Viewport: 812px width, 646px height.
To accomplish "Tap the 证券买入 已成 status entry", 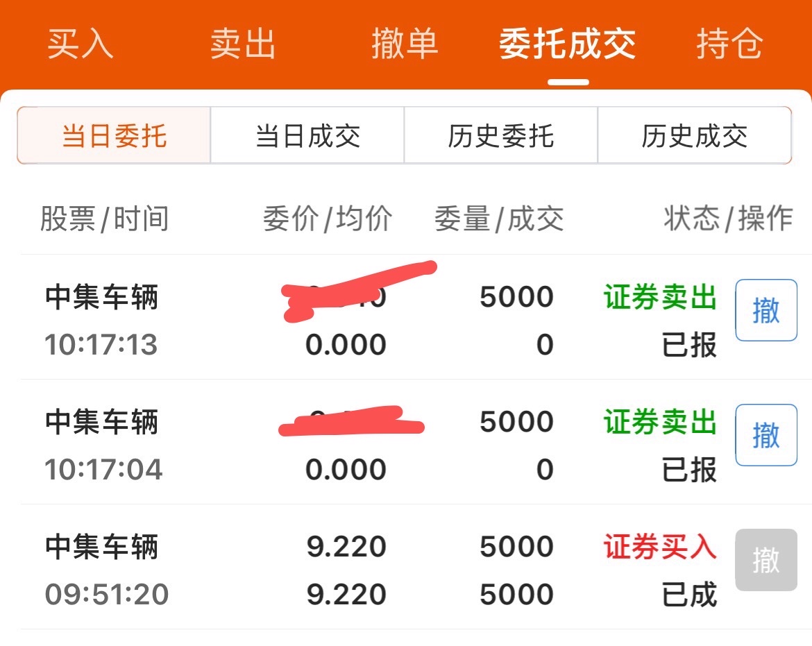I will (660, 570).
